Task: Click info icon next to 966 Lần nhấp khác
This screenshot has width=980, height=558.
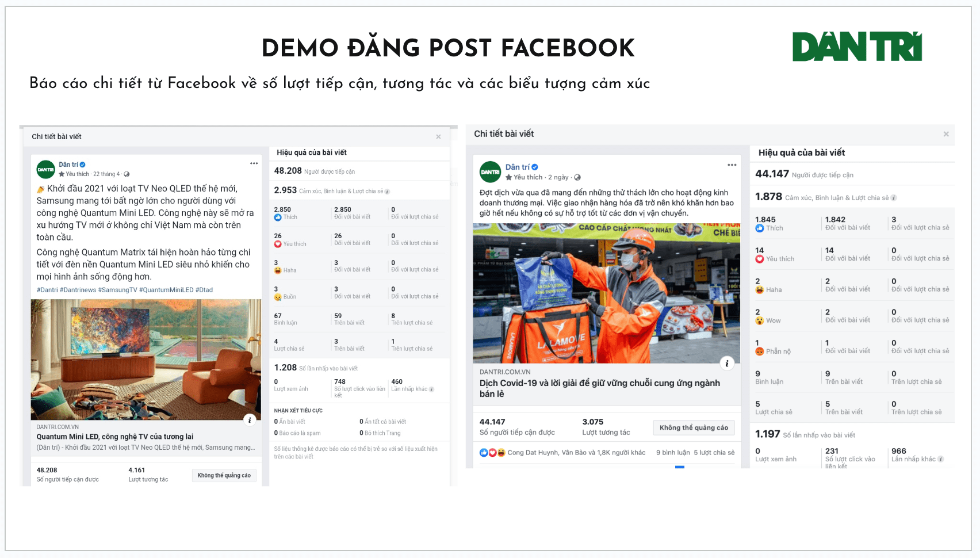Action: point(941,459)
